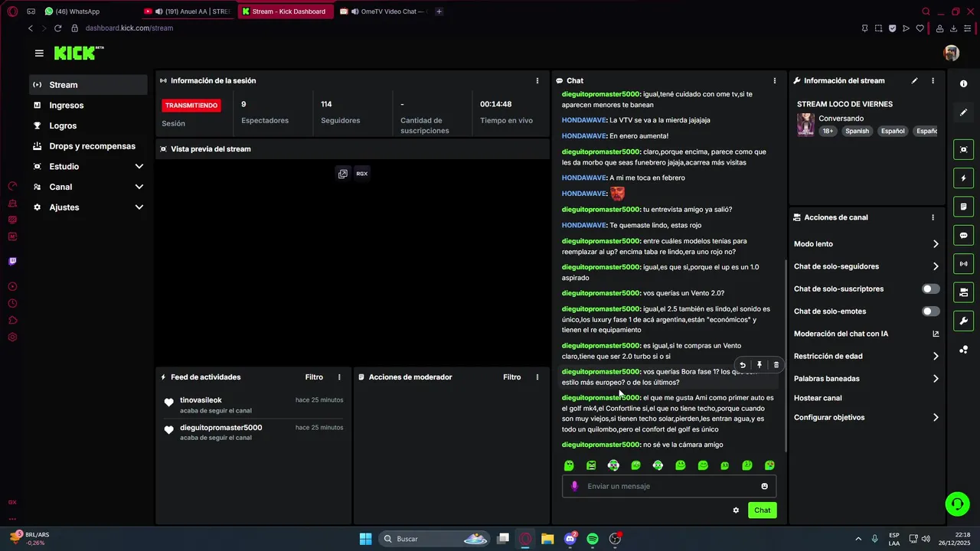Toggle Chat de solo-emotes switch
980x551 pixels.
click(x=930, y=311)
